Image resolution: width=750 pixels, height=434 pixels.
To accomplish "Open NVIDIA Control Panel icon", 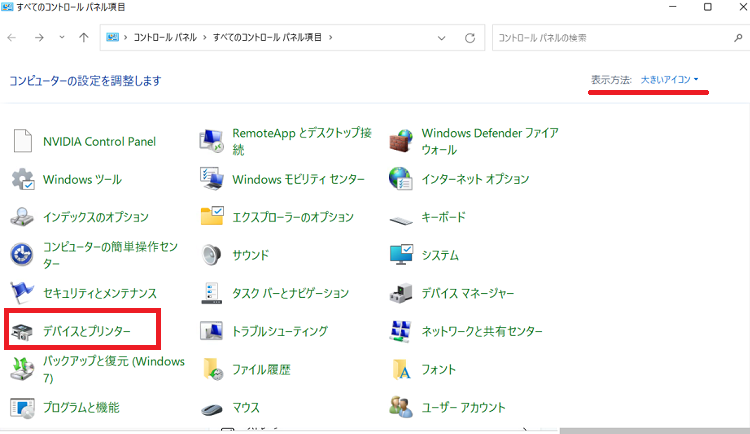I will [x=22, y=141].
